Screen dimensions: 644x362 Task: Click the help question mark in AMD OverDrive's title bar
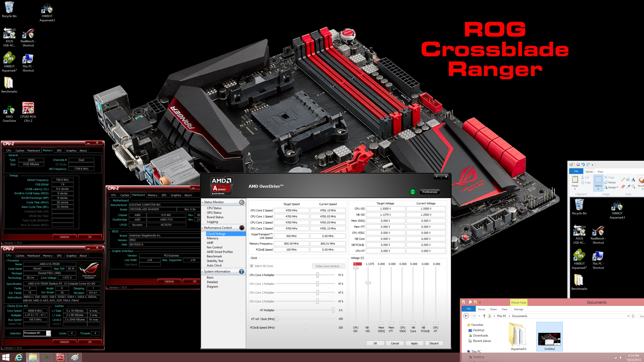[437, 177]
